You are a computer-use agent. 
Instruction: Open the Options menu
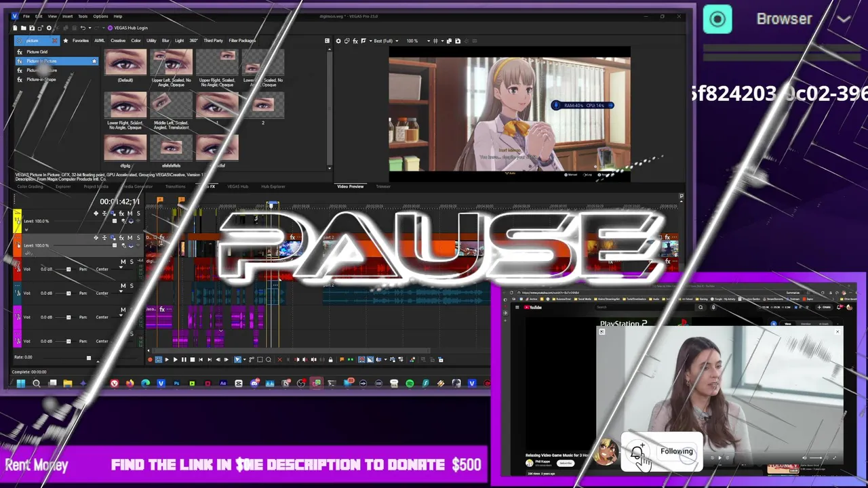100,16
